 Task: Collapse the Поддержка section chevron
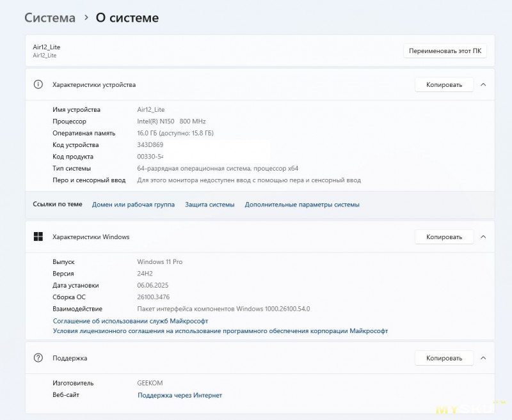click(x=483, y=358)
